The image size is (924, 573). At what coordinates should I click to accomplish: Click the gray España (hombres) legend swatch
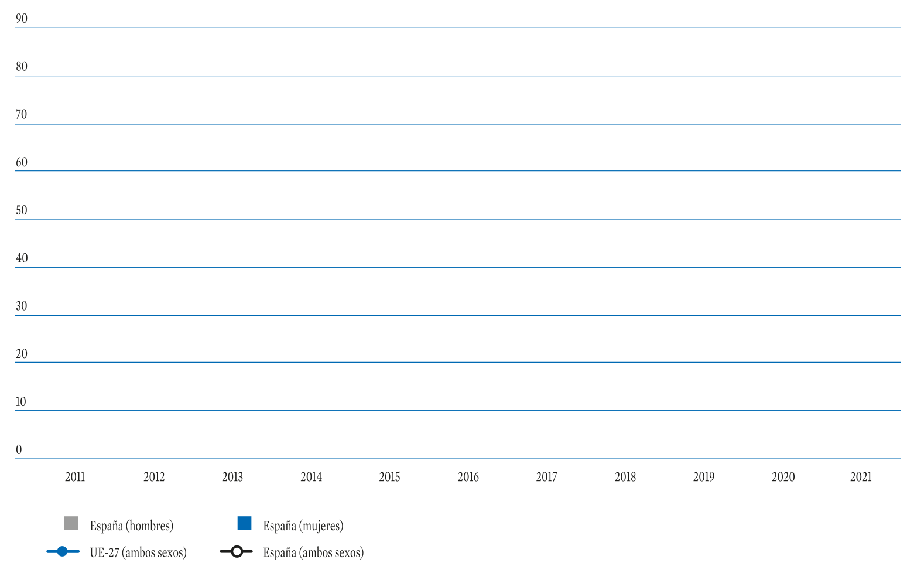click(x=71, y=523)
